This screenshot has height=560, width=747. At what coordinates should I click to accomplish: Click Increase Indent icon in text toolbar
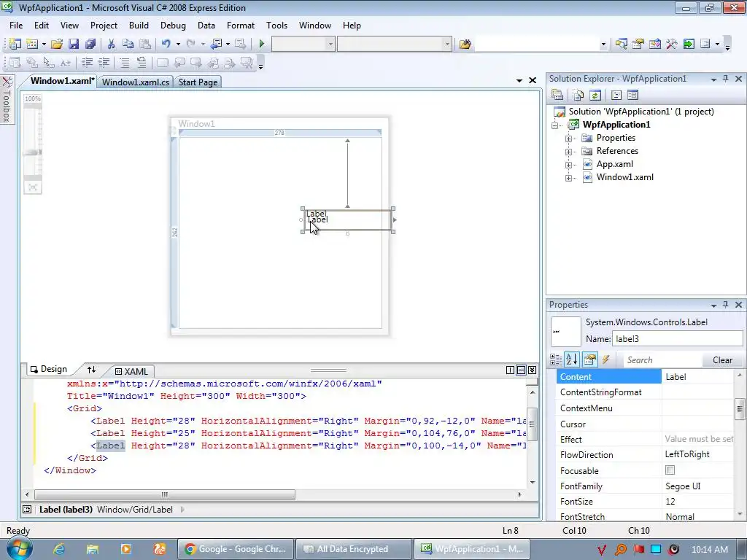(x=104, y=63)
